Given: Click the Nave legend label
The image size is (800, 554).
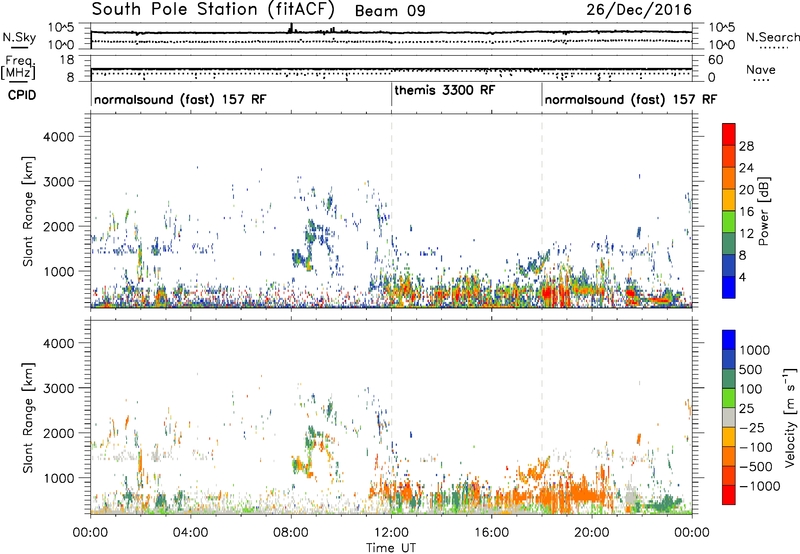Looking at the screenshot, I should coord(761,69).
